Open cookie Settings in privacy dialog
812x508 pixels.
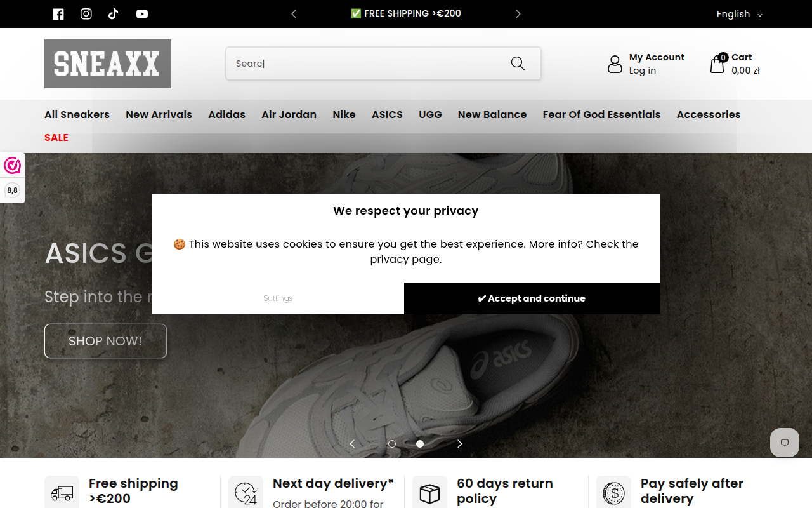(278, 298)
